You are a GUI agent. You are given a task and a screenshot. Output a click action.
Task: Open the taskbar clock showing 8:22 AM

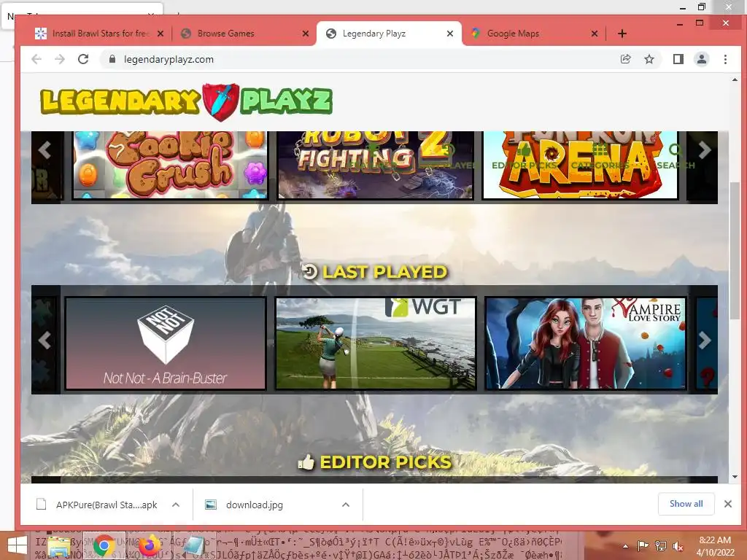coord(715,546)
